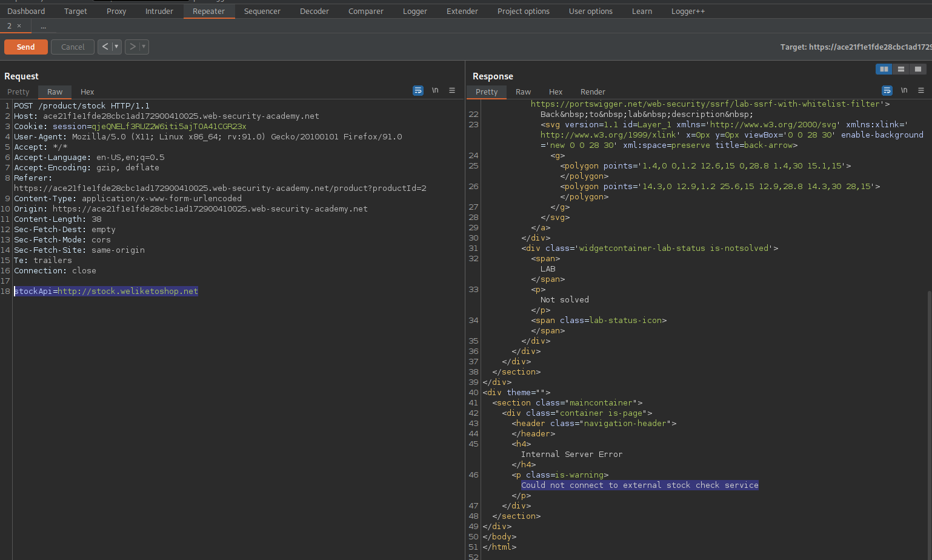
Task: Click the User-Agent header line
Action: (208, 137)
